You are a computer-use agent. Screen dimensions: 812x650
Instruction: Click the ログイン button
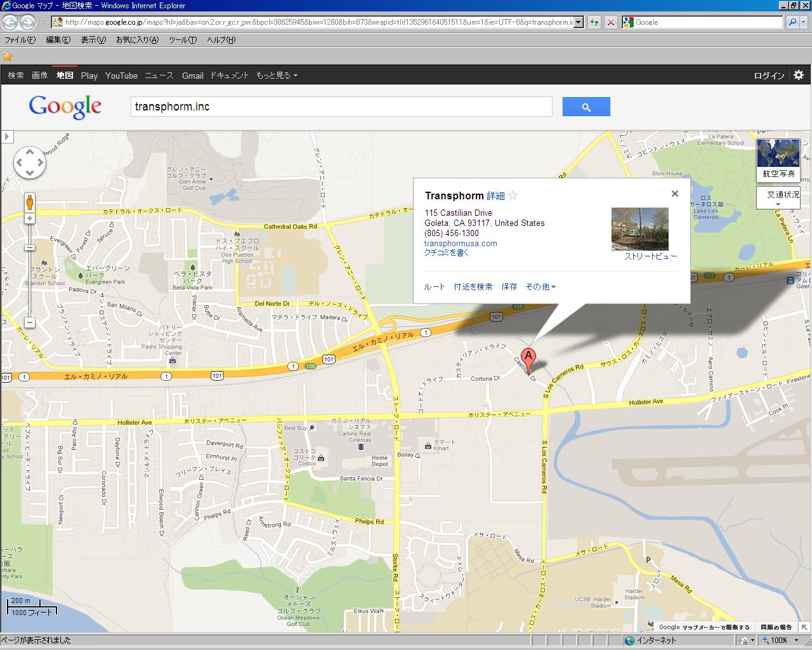[x=769, y=76]
